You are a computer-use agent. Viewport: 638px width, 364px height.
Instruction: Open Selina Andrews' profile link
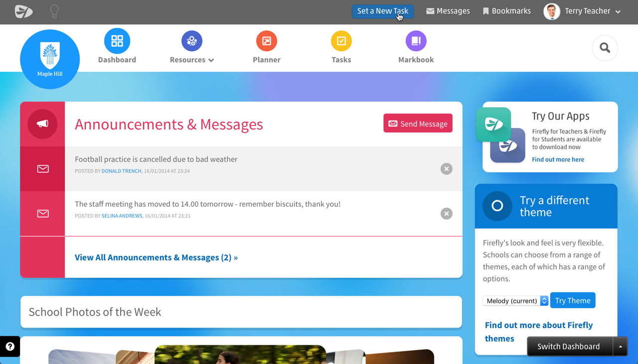122,216
